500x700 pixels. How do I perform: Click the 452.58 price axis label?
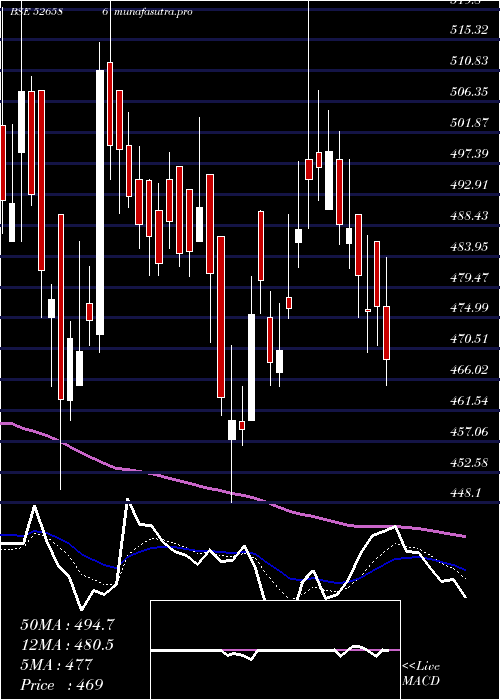point(468,463)
